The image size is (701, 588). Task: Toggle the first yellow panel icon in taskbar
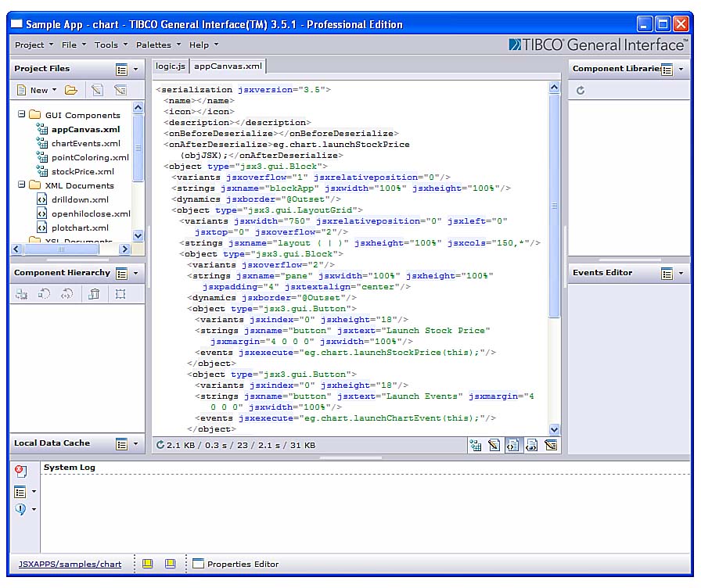pyautogui.click(x=148, y=564)
